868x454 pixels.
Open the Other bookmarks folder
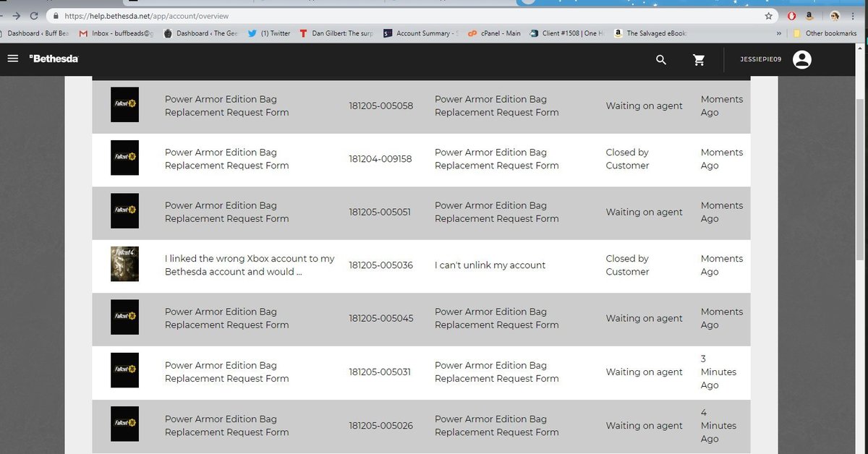[x=825, y=33]
